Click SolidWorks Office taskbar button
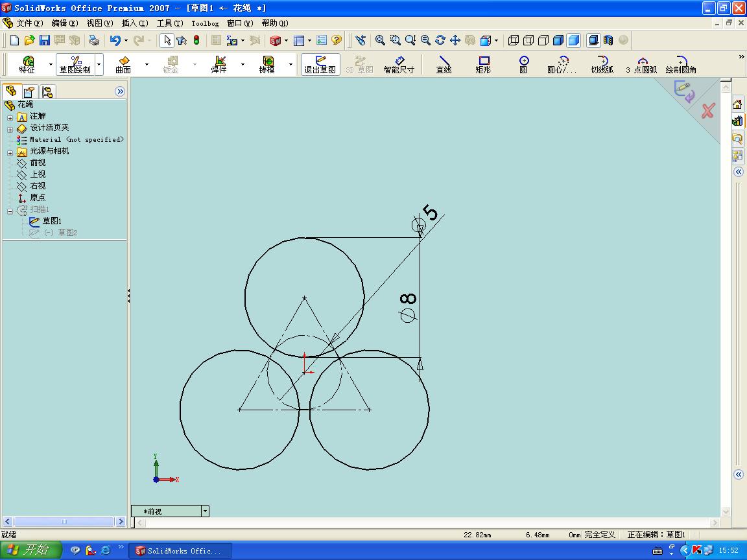 pyautogui.click(x=181, y=551)
